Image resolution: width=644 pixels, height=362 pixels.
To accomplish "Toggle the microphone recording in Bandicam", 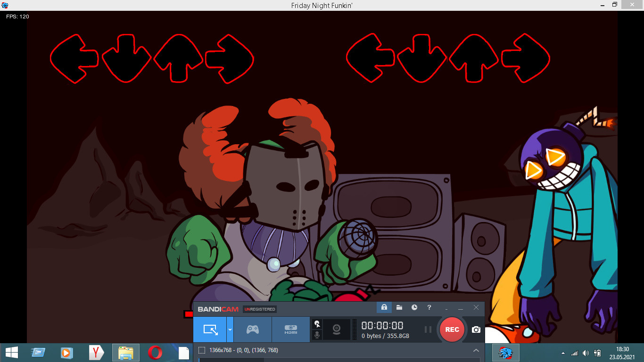I will point(317,335).
